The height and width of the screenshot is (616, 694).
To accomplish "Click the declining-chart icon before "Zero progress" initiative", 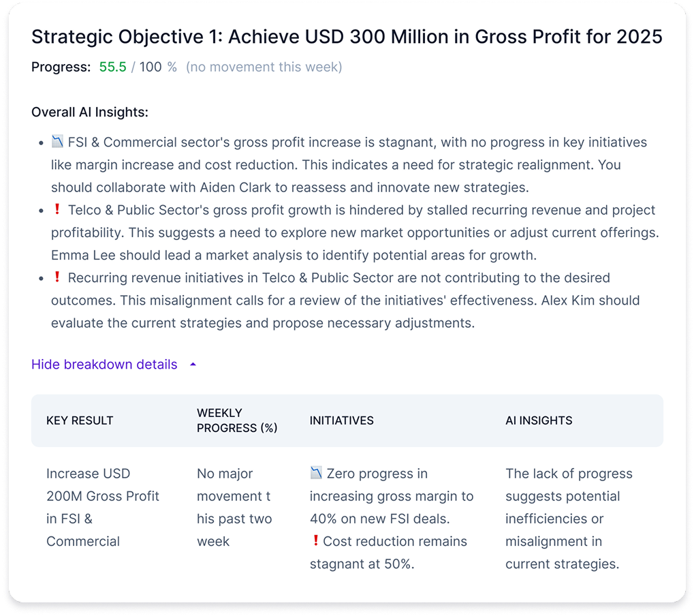I will pyautogui.click(x=316, y=473).
